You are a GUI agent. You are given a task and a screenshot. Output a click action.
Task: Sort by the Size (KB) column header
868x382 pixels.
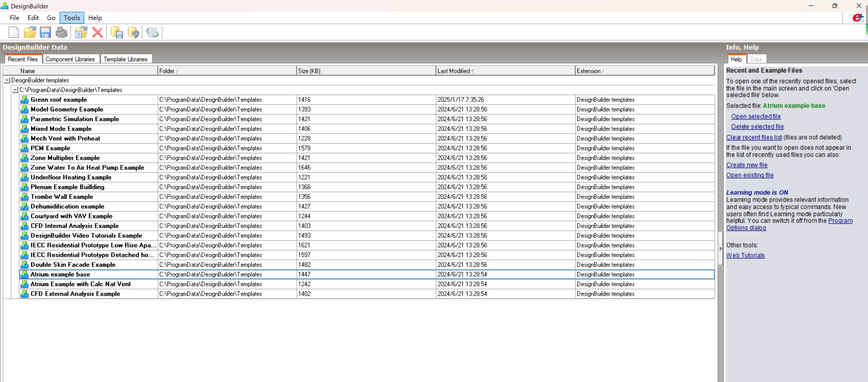click(x=366, y=71)
